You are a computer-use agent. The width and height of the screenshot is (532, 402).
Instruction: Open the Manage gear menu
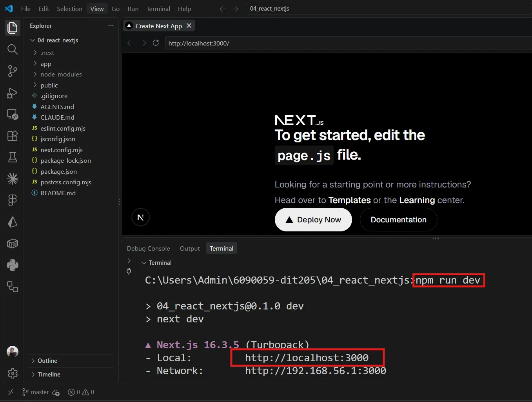pos(13,373)
